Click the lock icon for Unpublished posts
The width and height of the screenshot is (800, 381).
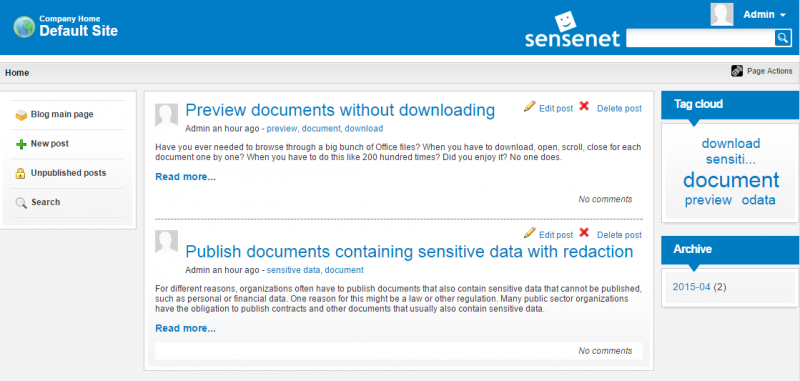tap(20, 173)
